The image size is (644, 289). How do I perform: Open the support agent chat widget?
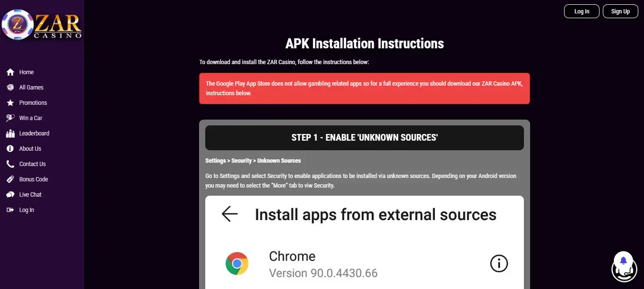pos(624,271)
